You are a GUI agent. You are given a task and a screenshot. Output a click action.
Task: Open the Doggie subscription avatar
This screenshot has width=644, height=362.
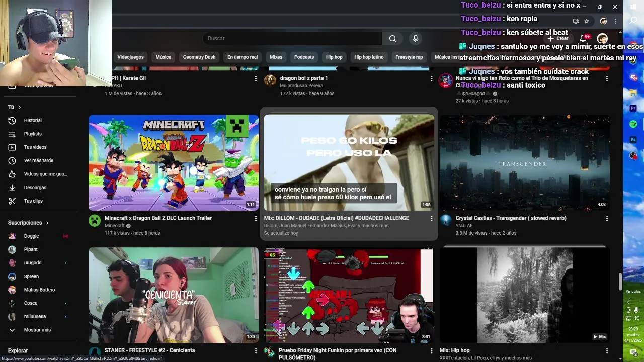pyautogui.click(x=12, y=236)
